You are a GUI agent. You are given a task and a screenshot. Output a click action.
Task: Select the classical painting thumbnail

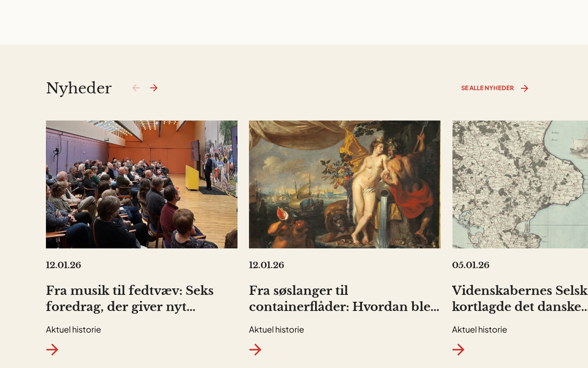coord(345,184)
